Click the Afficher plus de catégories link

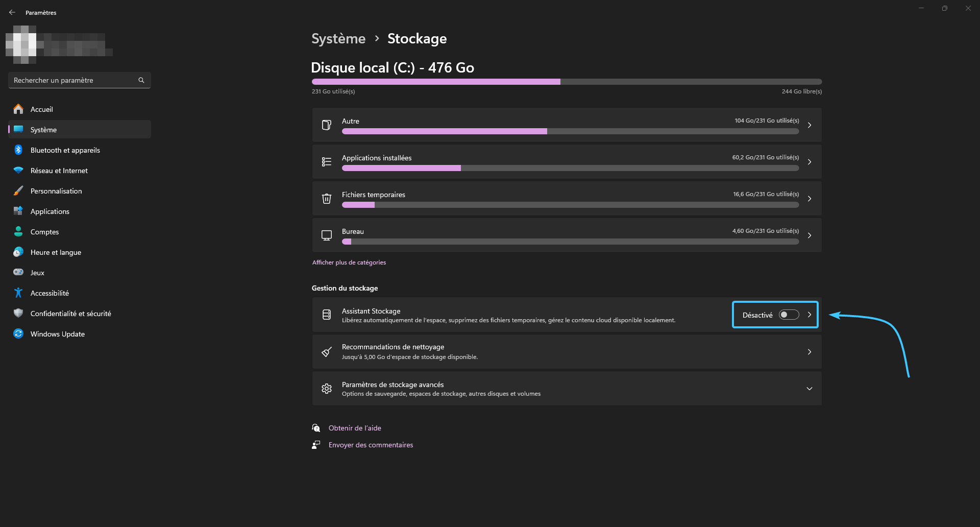349,262
